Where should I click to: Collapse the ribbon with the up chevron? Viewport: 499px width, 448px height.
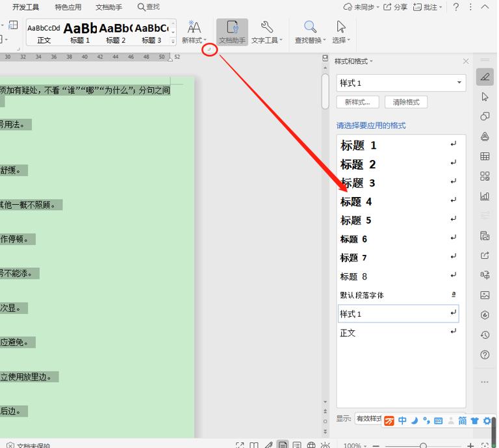coord(484,7)
